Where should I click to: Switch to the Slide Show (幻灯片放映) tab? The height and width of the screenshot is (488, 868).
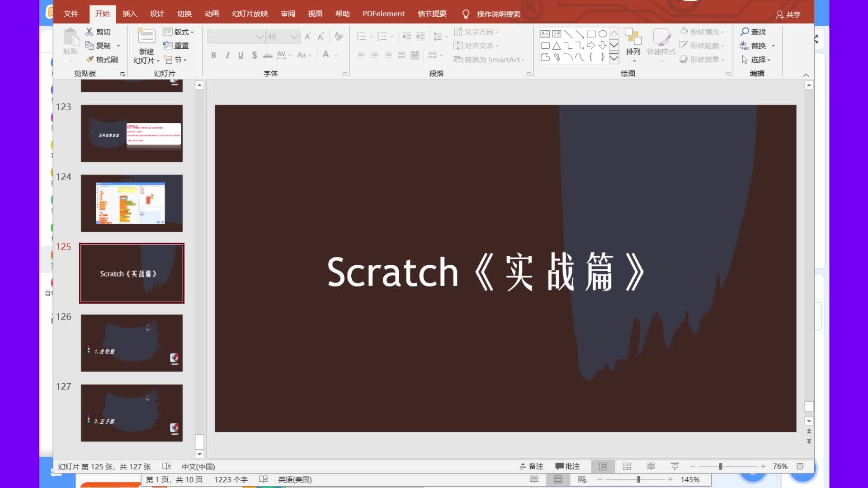click(x=250, y=14)
